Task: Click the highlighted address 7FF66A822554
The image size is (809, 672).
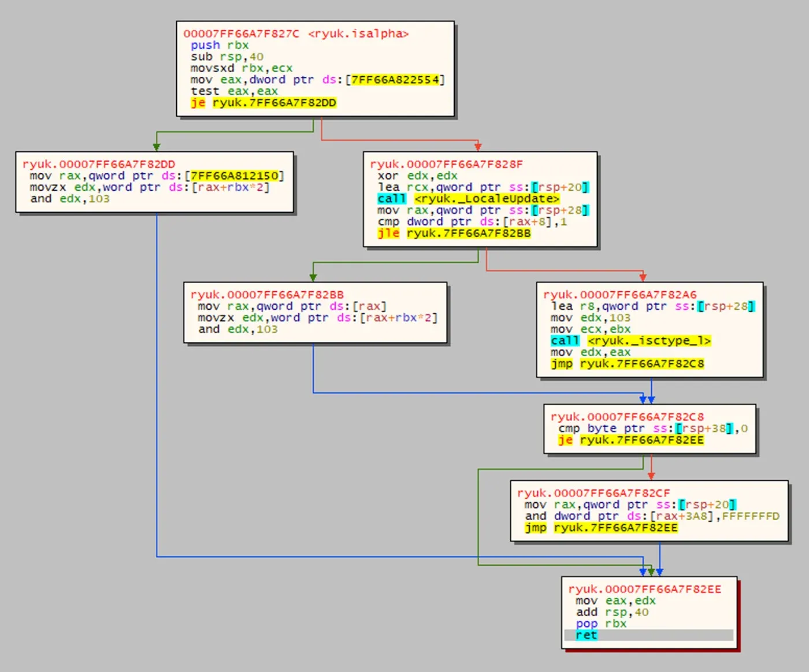Action: point(395,80)
